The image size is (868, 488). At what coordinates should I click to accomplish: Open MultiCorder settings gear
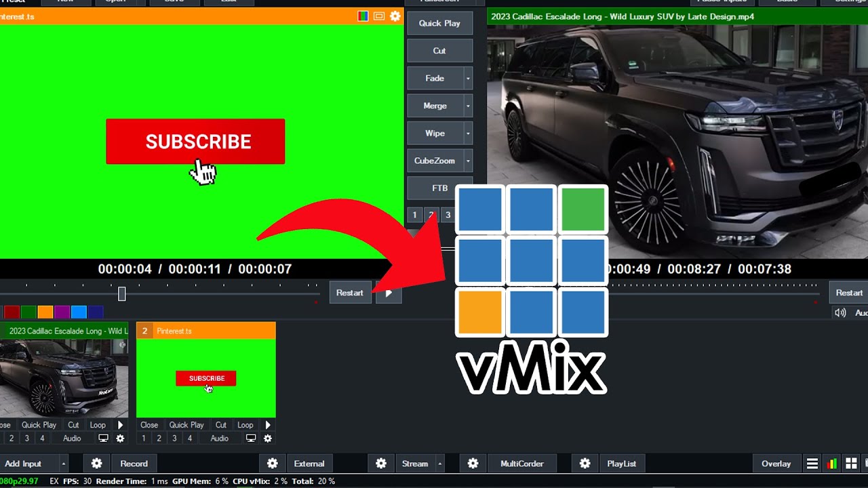pos(473,464)
